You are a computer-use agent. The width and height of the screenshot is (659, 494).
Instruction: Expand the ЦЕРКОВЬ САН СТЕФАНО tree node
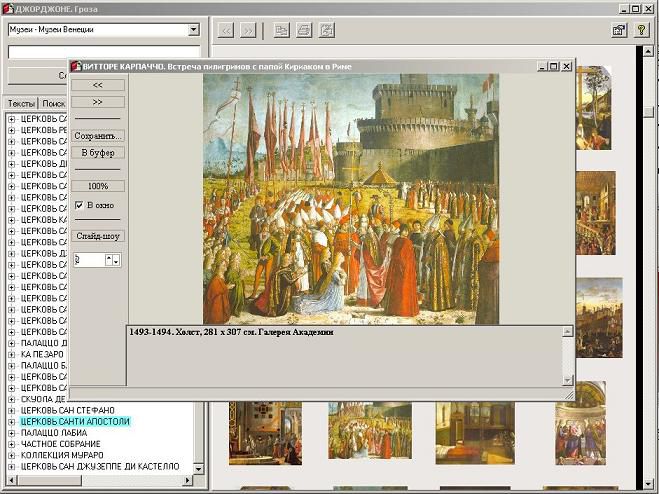click(12, 411)
